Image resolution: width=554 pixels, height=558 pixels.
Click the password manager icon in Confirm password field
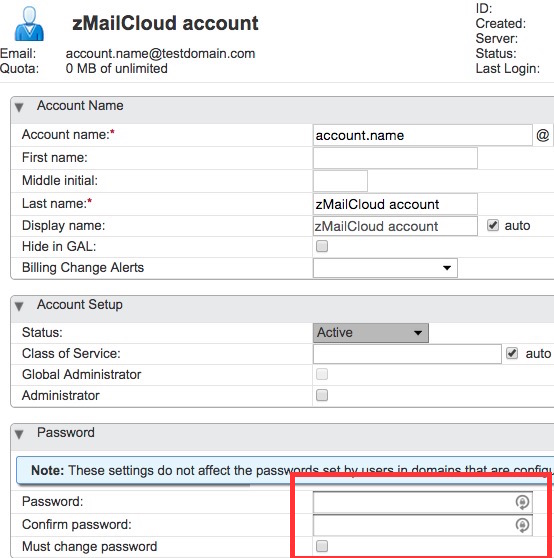pos(522,525)
